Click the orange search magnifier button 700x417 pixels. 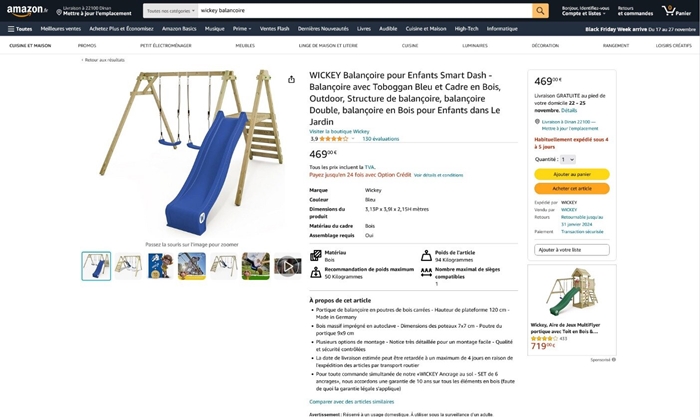(x=540, y=11)
